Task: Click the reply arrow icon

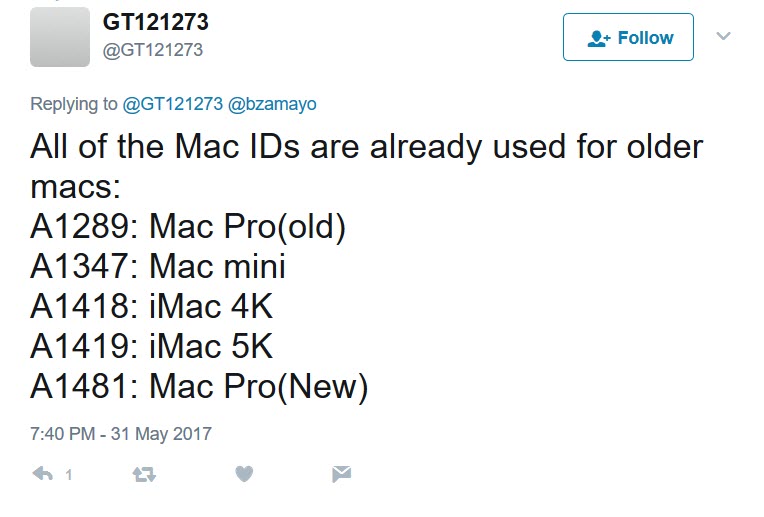Action: 42,474
